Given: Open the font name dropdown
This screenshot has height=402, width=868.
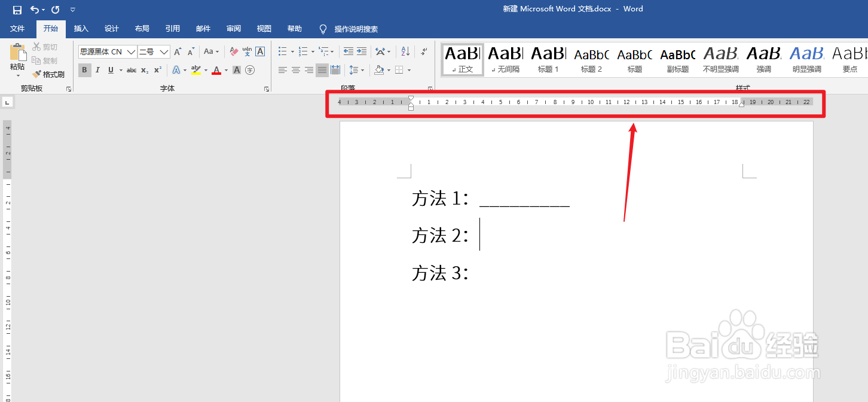Looking at the screenshot, I should (x=131, y=51).
